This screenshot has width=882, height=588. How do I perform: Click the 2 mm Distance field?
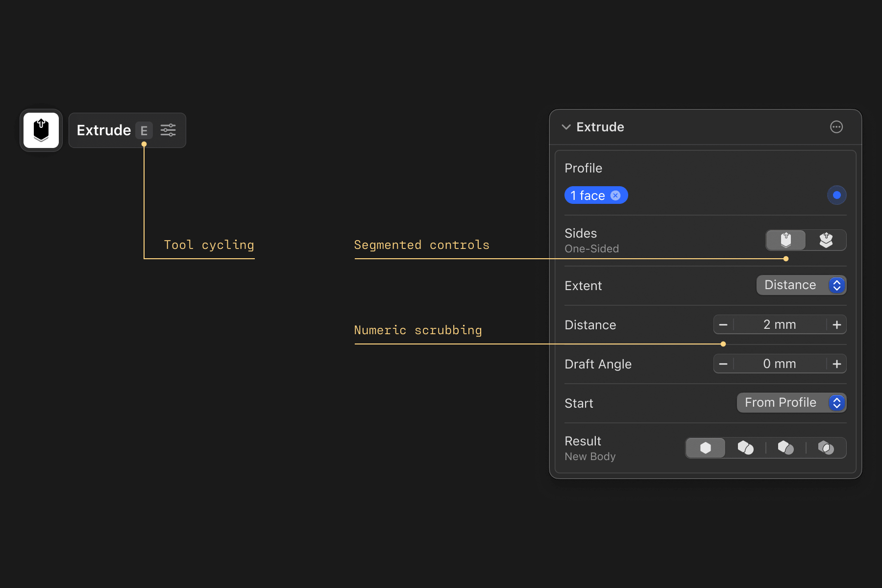tap(780, 324)
